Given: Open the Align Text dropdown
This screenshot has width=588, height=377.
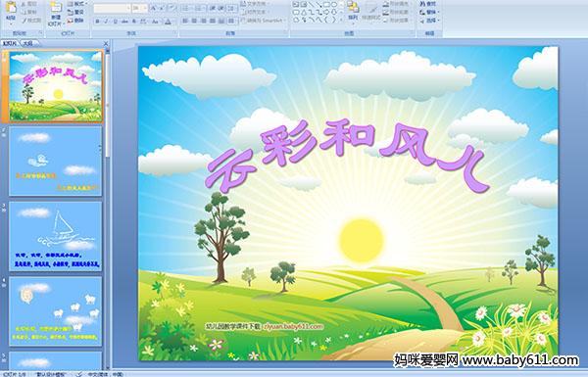Looking at the screenshot, I should click(x=255, y=12).
